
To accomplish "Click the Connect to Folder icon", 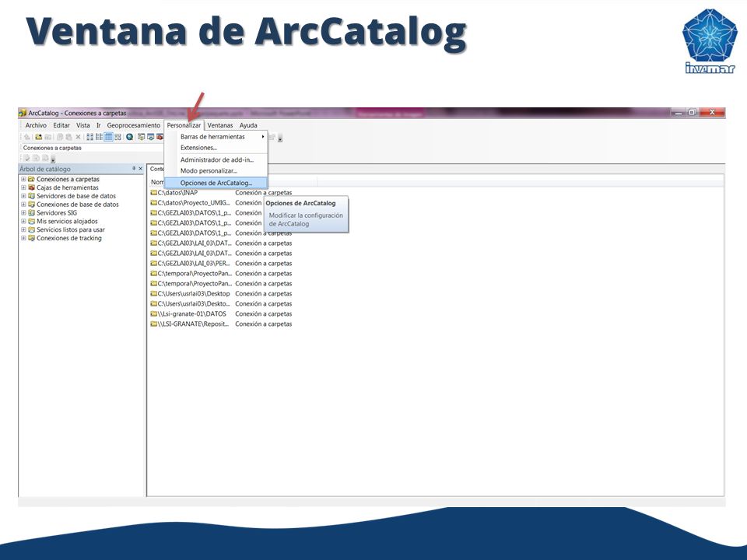I will (x=39, y=137).
